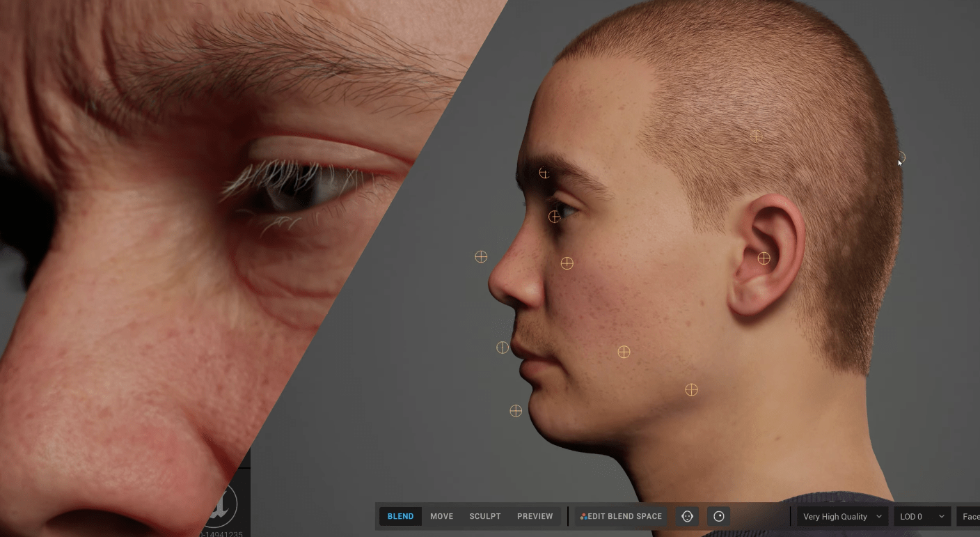This screenshot has height=537, width=980.
Task: Select the temple blend marker on scalp
Action: [756, 137]
